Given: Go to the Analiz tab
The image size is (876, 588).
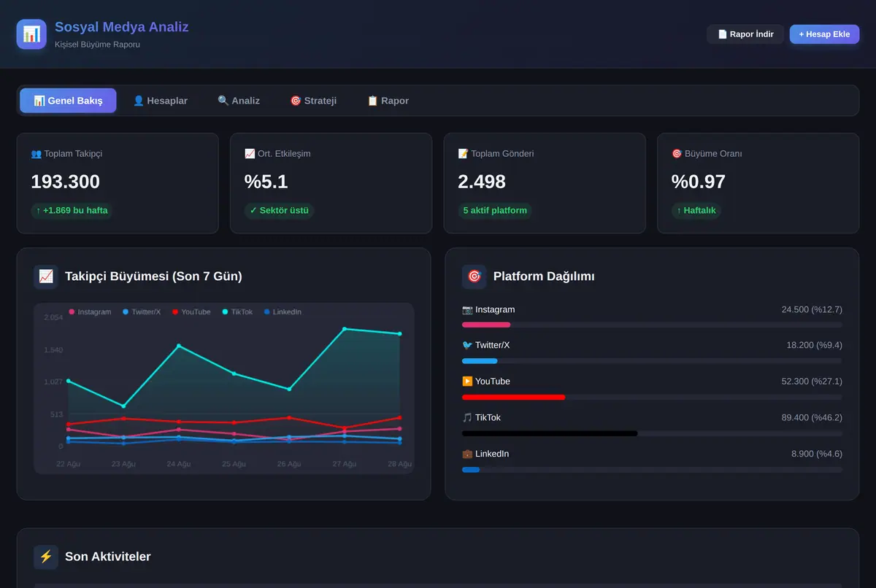Looking at the screenshot, I should (239, 101).
